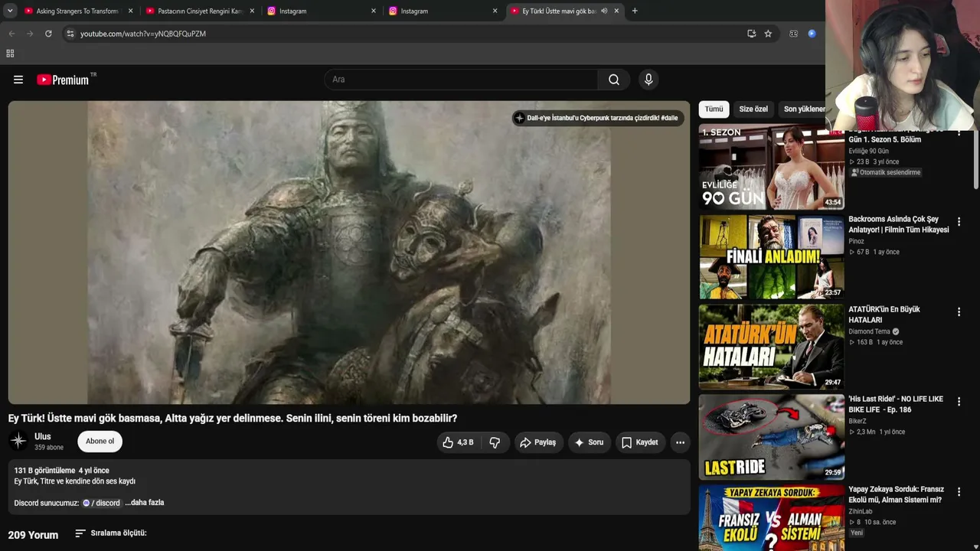Visit the Pinoz channel
Viewport: 980px width, 551px height.
pos(856,241)
